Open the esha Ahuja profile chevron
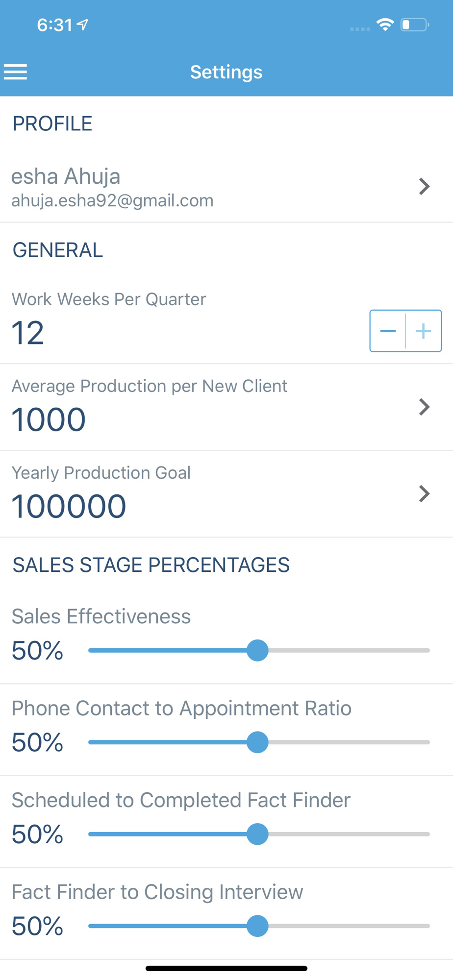The image size is (453, 980). tap(425, 186)
